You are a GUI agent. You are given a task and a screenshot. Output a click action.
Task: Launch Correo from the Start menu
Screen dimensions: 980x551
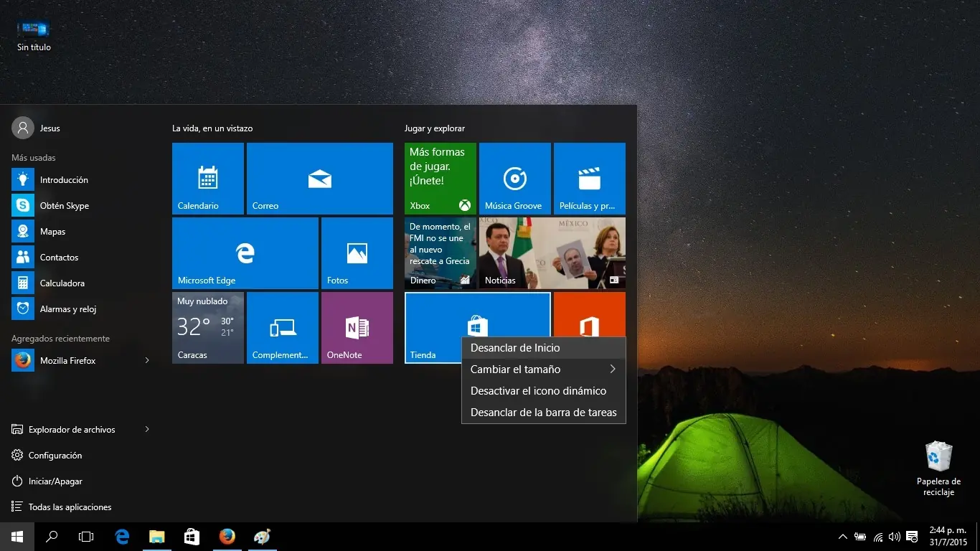tap(319, 178)
